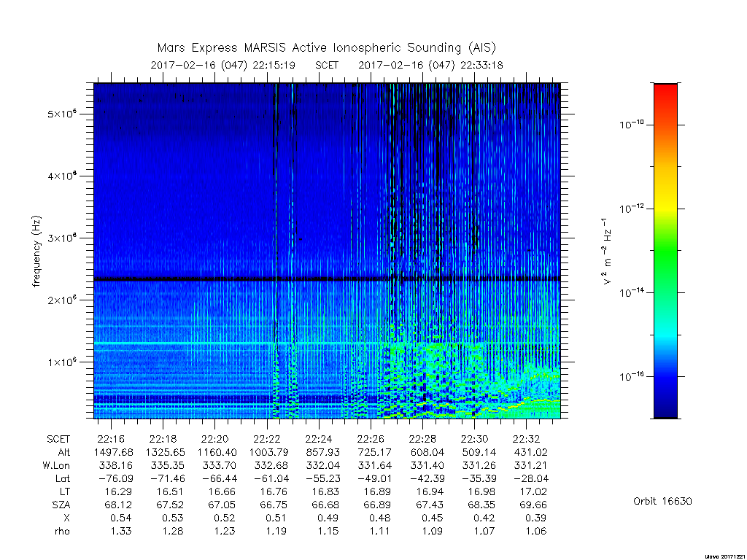Click the 1×10^6 frequency axis label

click(x=63, y=362)
